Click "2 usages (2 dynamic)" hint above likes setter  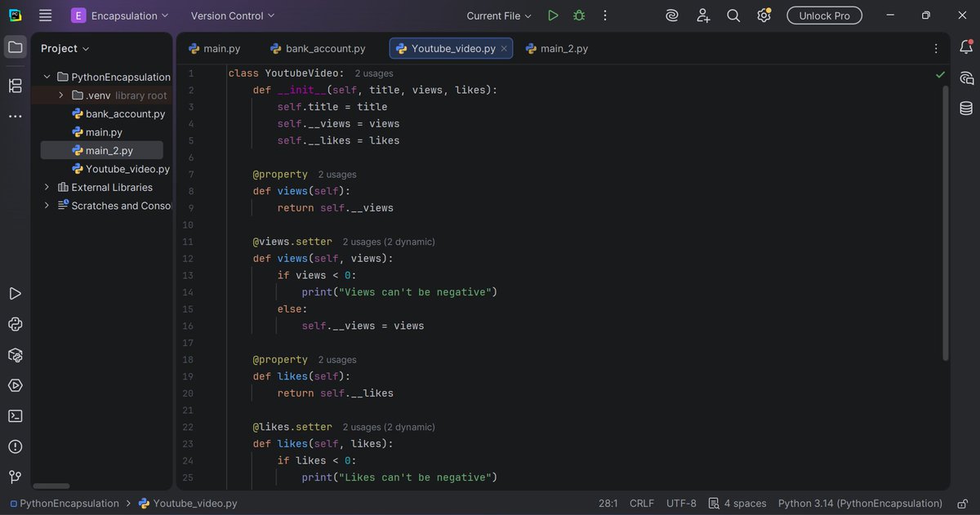pyautogui.click(x=389, y=427)
